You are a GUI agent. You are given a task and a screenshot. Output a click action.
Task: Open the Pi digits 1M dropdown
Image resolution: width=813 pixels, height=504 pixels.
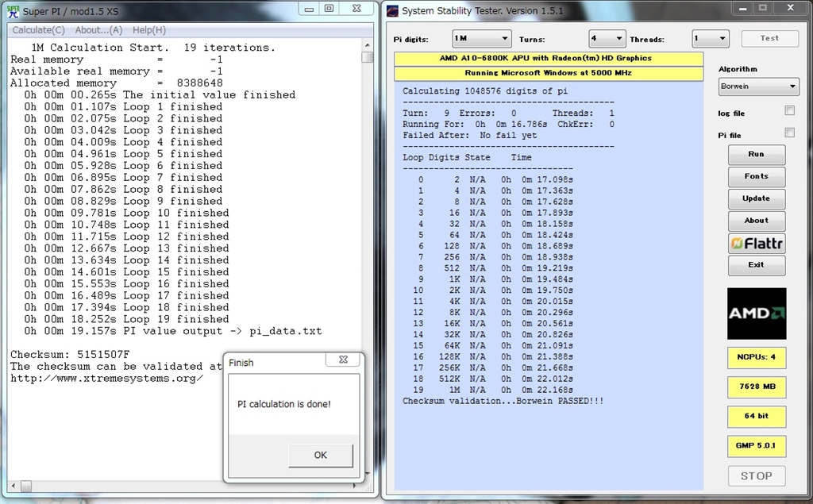click(x=482, y=38)
